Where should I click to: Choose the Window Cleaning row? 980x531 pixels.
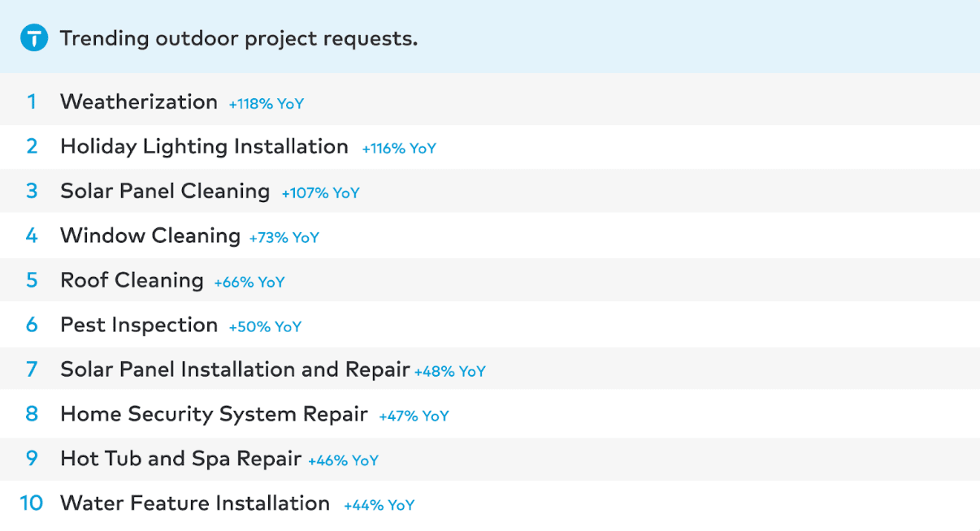point(490,235)
